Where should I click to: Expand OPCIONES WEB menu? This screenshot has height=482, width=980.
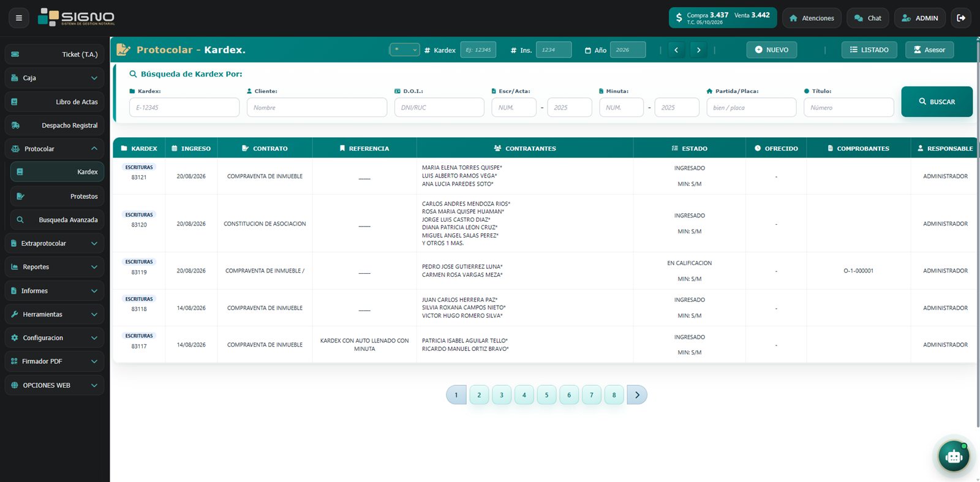pos(55,385)
